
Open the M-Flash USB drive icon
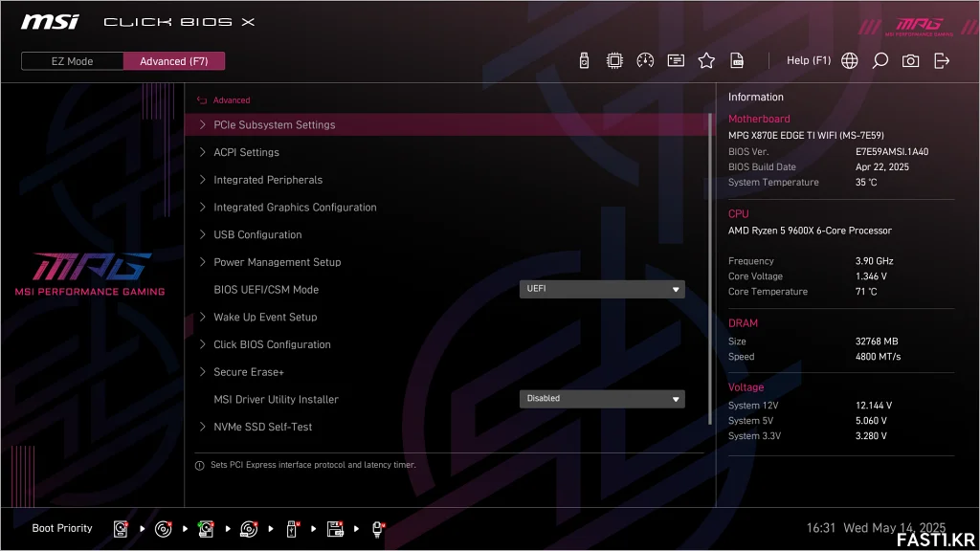pos(584,60)
